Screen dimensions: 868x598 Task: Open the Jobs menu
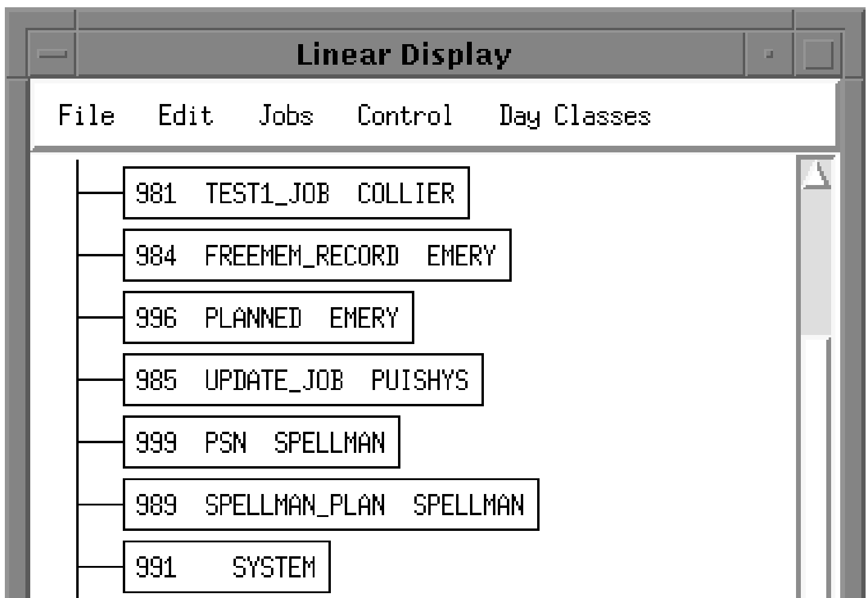tap(286, 115)
